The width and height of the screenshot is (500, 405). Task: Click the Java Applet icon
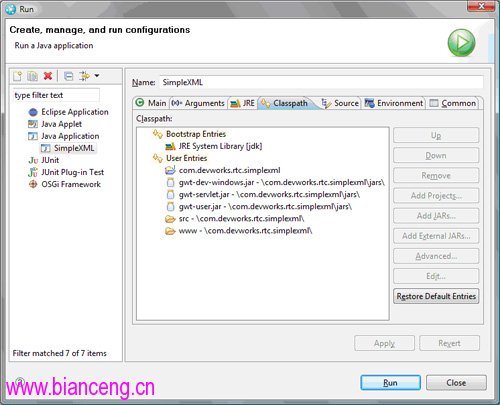tap(33, 124)
